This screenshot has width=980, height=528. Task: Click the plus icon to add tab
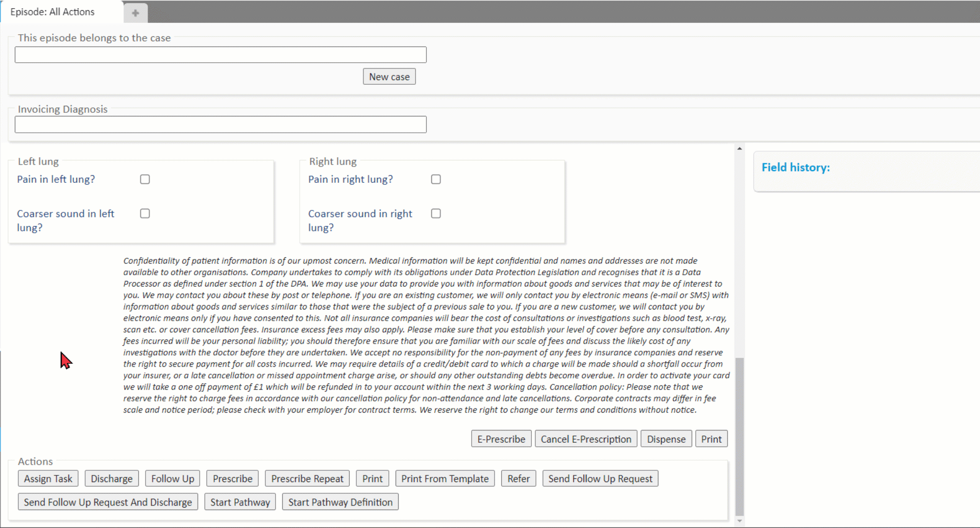(135, 13)
